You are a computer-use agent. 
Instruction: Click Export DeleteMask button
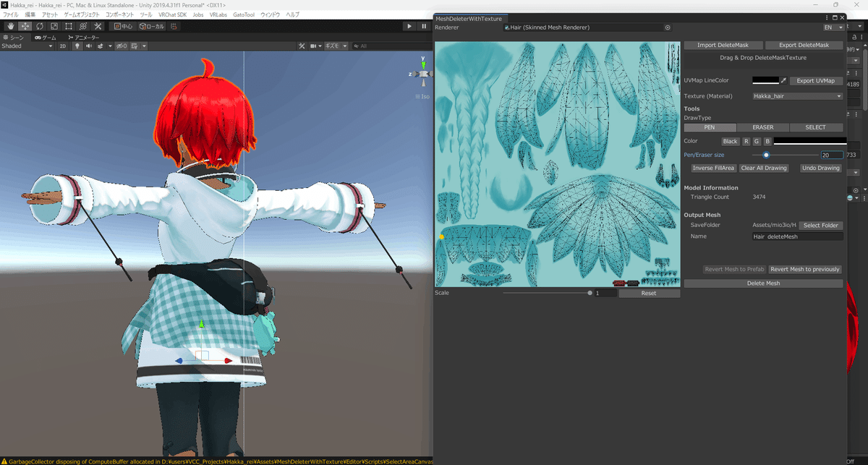coord(804,45)
